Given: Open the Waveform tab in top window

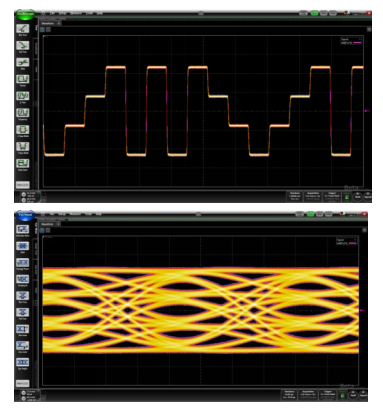Looking at the screenshot, I should coord(48,23).
